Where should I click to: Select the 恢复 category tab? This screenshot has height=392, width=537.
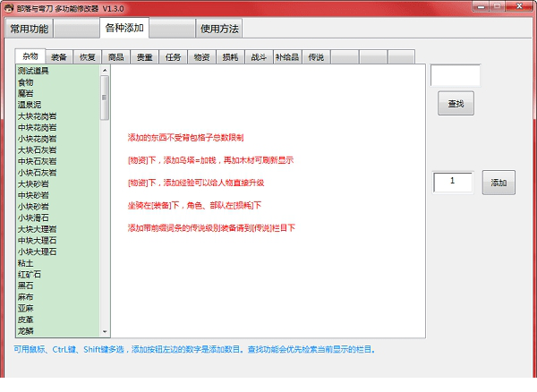(x=88, y=57)
